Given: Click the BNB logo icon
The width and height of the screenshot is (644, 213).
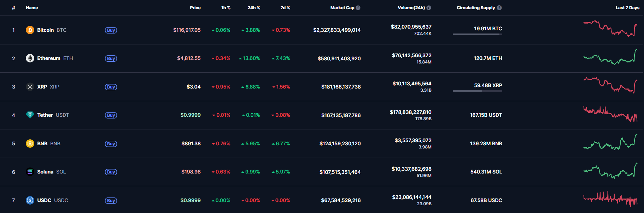Looking at the screenshot, I should pos(30,144).
